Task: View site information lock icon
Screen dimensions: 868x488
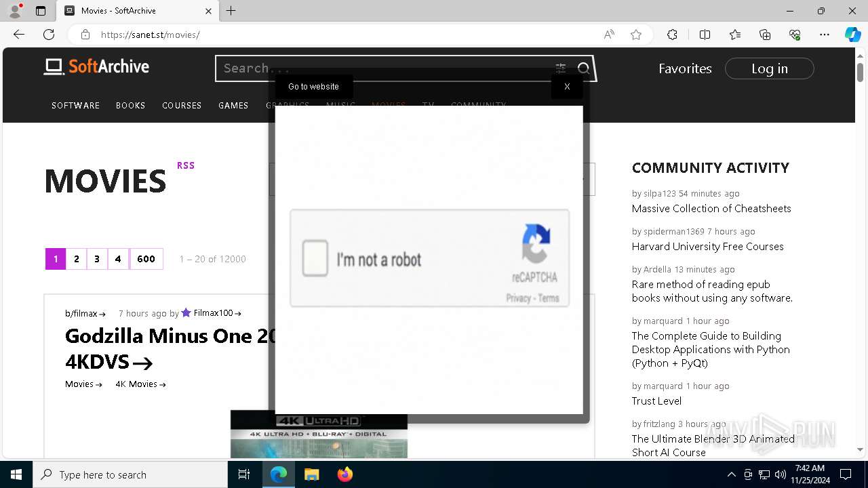Action: [x=85, y=35]
